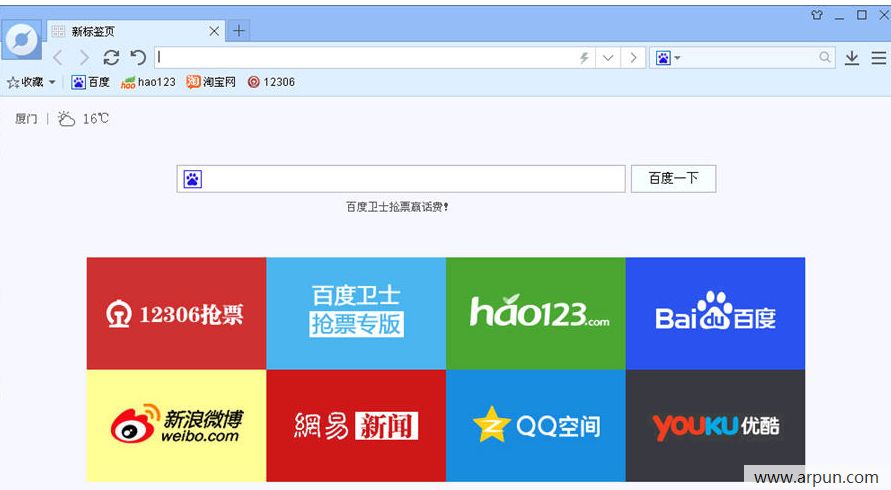The image size is (891, 490).
Task: Open the 淘宝网 bookmark
Action: 211,82
